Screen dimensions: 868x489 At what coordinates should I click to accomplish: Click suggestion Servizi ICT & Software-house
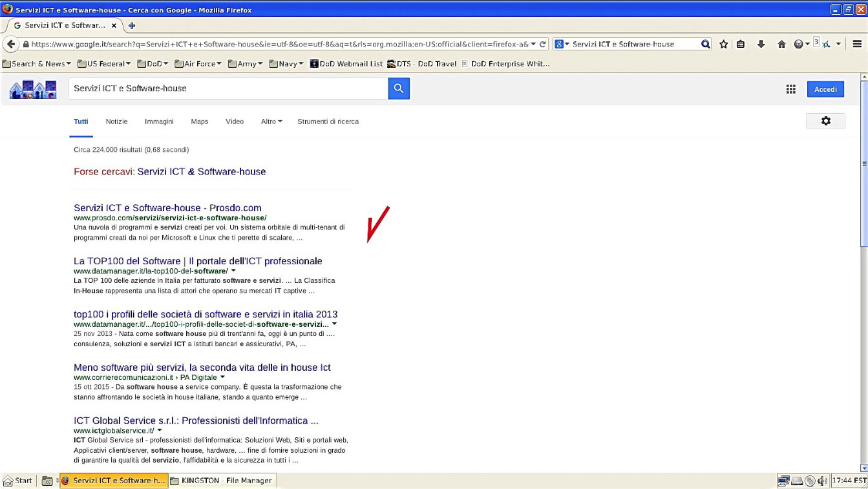pyautogui.click(x=202, y=172)
